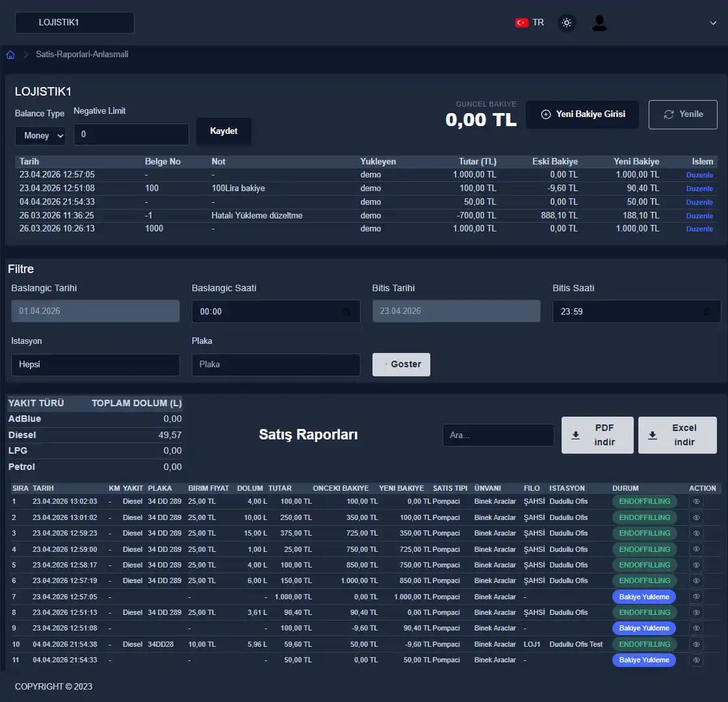View details eye icon for row 1
Image resolution: width=728 pixels, height=702 pixels.
(696, 502)
